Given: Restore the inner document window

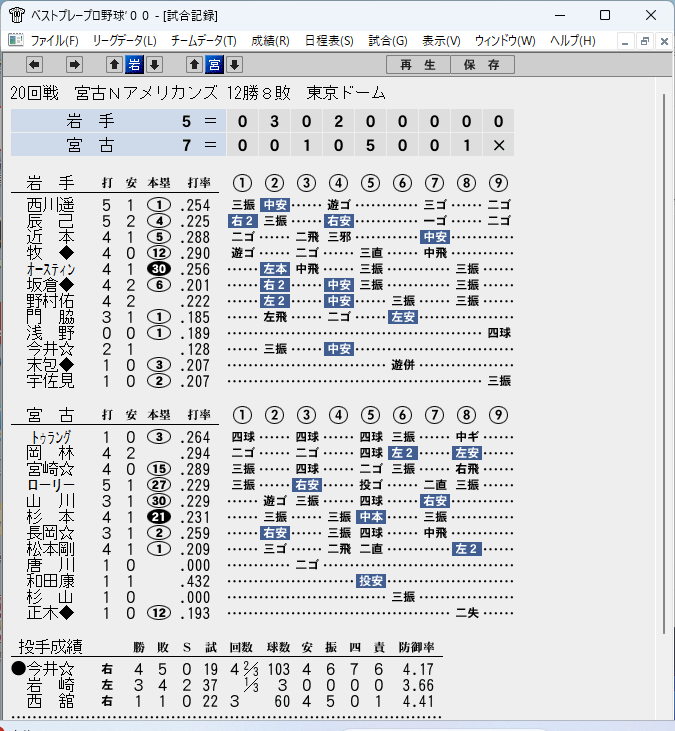Looking at the screenshot, I should (645, 41).
